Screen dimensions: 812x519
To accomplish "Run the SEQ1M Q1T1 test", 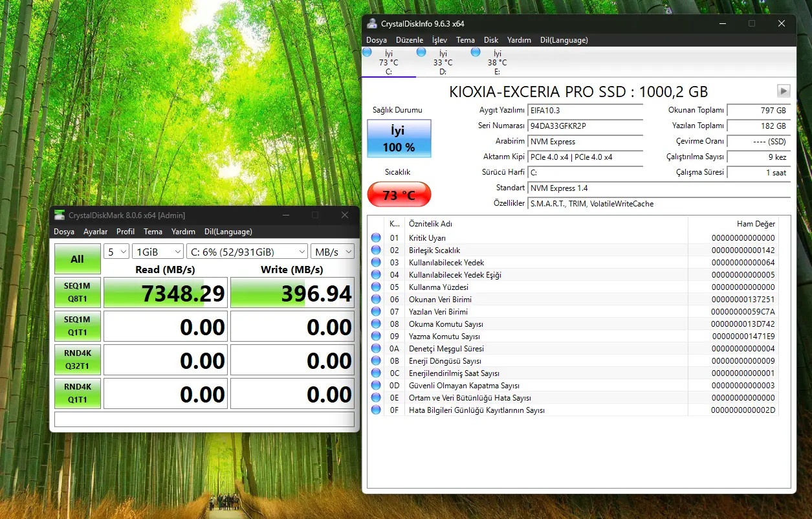I will [x=78, y=326].
